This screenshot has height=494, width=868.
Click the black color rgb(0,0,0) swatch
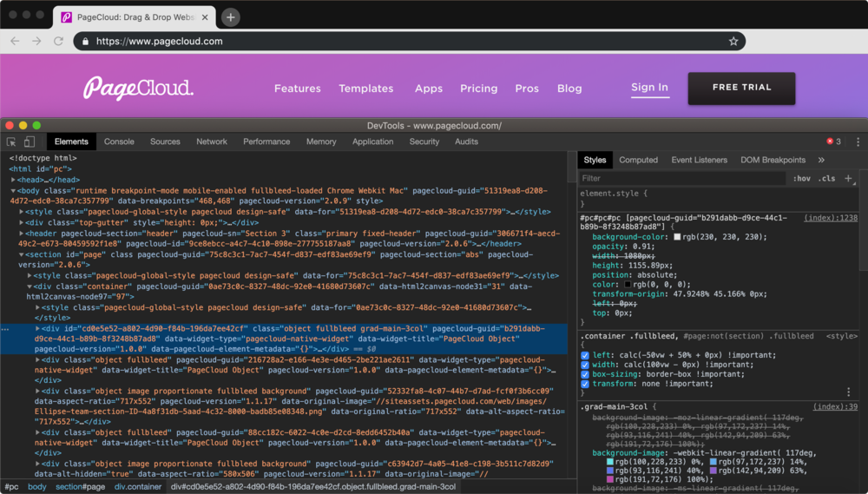click(628, 285)
